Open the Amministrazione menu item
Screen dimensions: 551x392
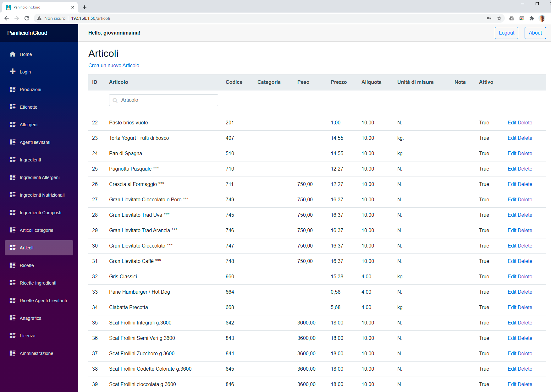point(39,353)
